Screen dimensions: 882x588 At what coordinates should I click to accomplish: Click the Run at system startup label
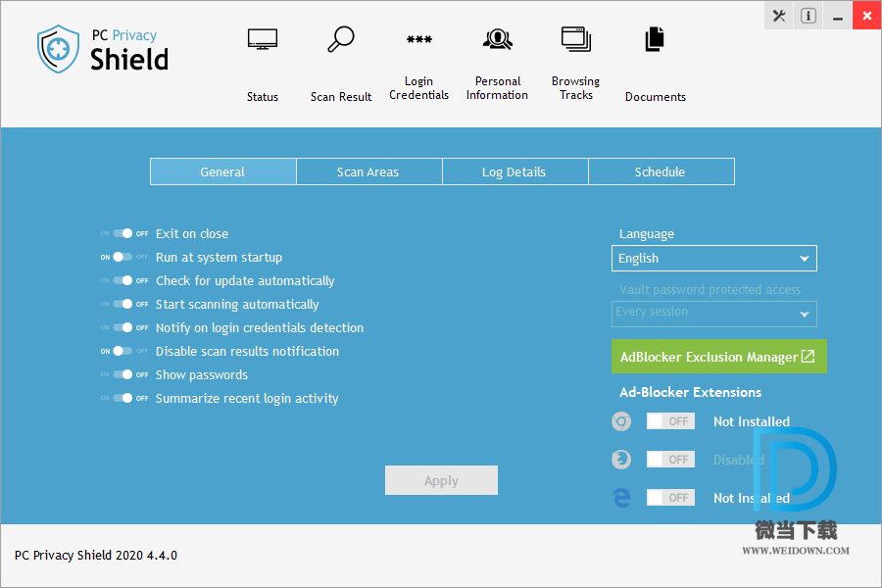tap(219, 257)
